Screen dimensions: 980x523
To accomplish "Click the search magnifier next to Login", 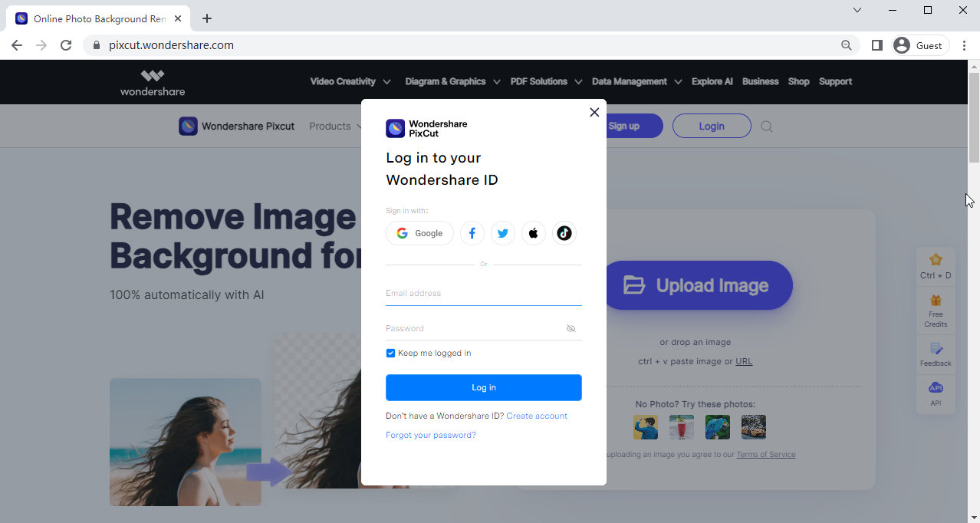I will click(x=767, y=127).
